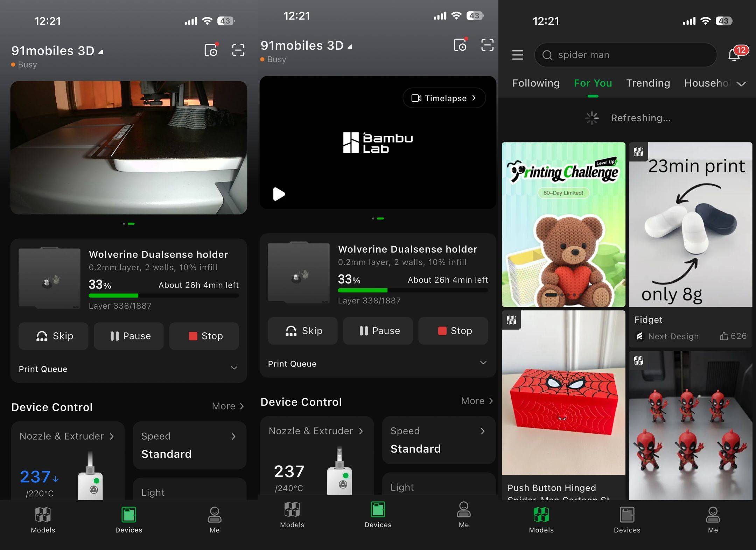The width and height of the screenshot is (756, 550).
Task: Tap the scan QR icon on middle screen
Action: point(488,45)
